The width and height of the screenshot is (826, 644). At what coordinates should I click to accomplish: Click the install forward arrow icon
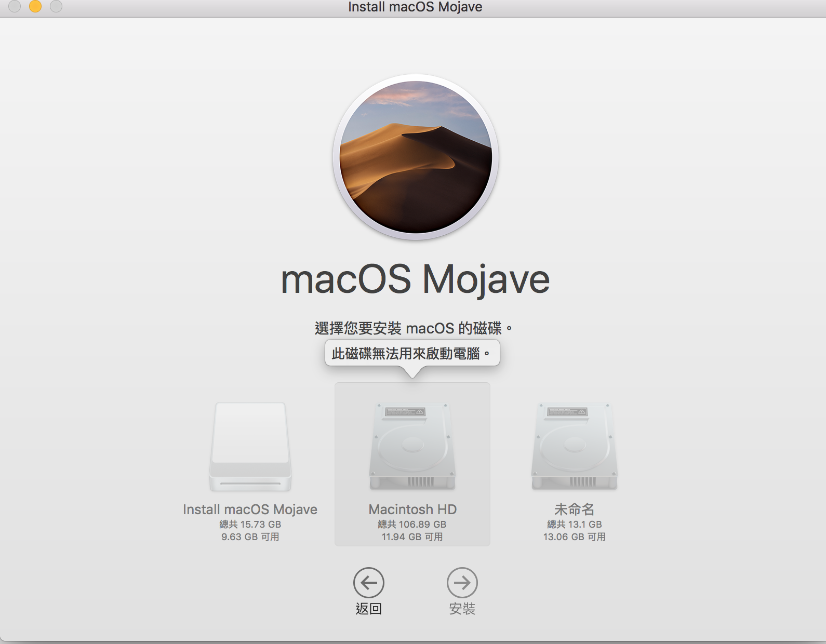tap(462, 583)
